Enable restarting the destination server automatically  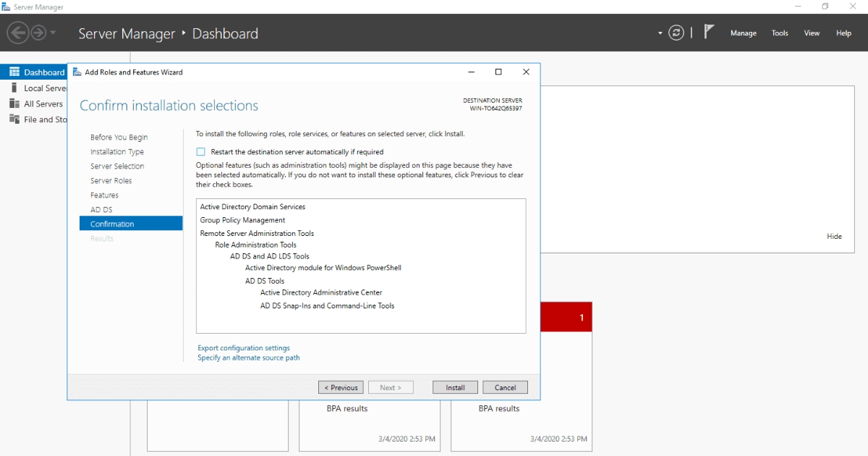(x=200, y=152)
